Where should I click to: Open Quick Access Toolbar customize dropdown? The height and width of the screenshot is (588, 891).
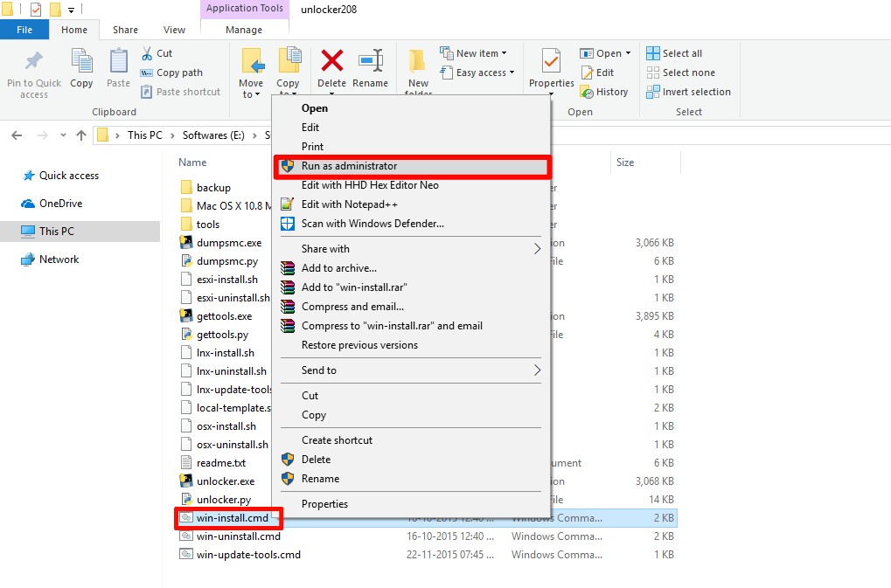[x=71, y=10]
